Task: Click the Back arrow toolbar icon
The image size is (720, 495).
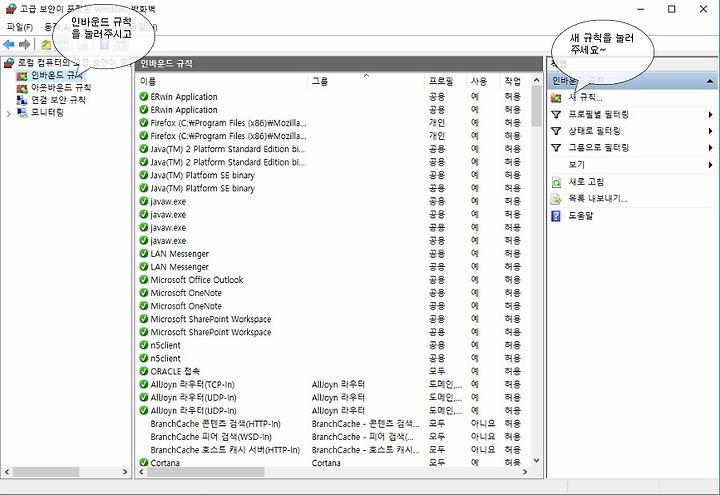Action: [x=9, y=45]
